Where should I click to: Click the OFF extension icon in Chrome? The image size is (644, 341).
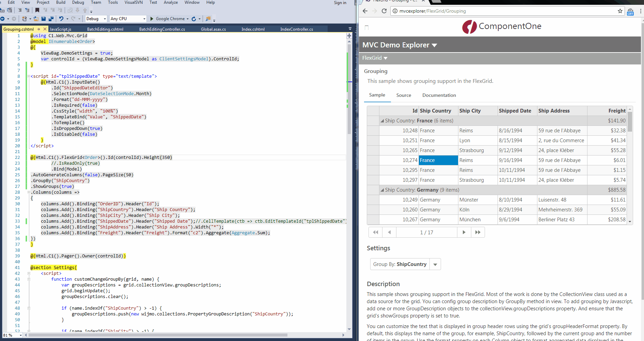(x=631, y=12)
